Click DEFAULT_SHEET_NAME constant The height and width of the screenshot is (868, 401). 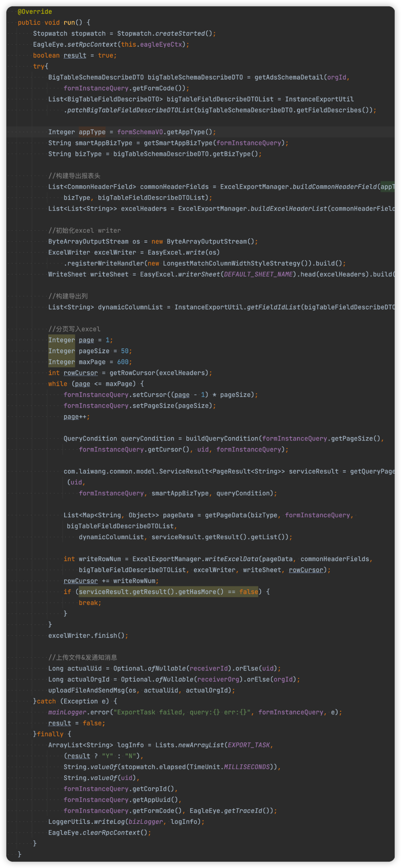[258, 274]
